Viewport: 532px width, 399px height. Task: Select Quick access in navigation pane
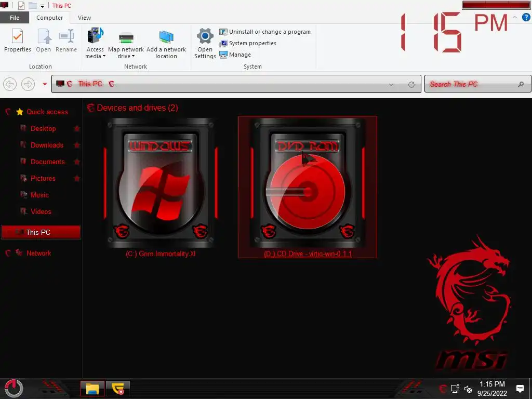[x=47, y=112]
